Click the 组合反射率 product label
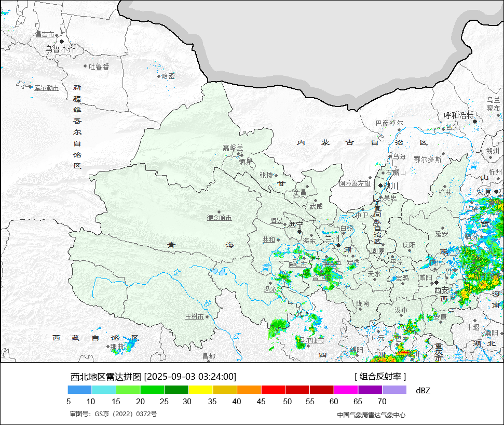The image size is (504, 425). pos(380,376)
